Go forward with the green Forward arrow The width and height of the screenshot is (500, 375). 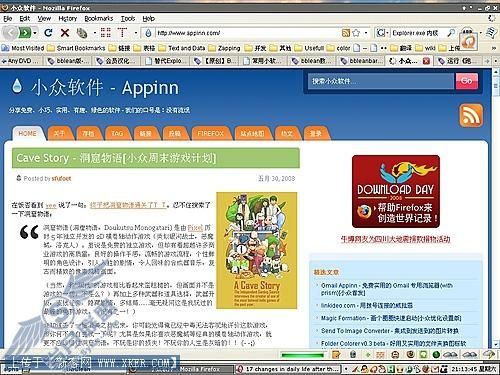[x=25, y=33]
